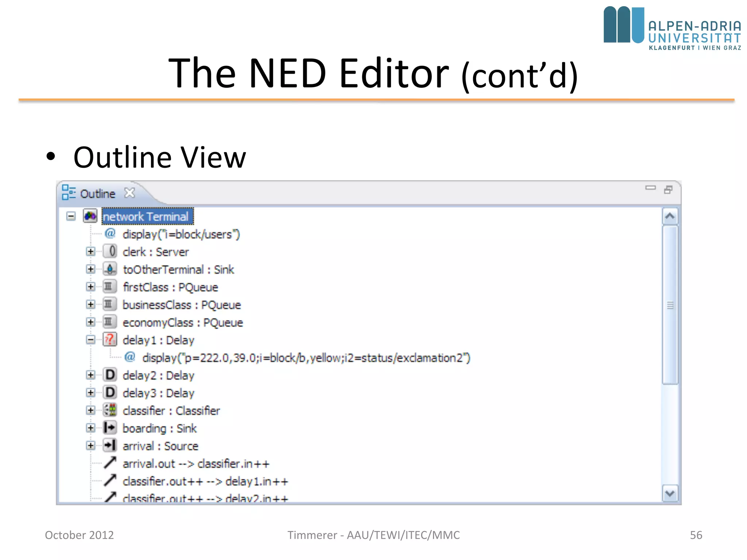
Task: Select delay3 : Delay label
Action: [158, 393]
